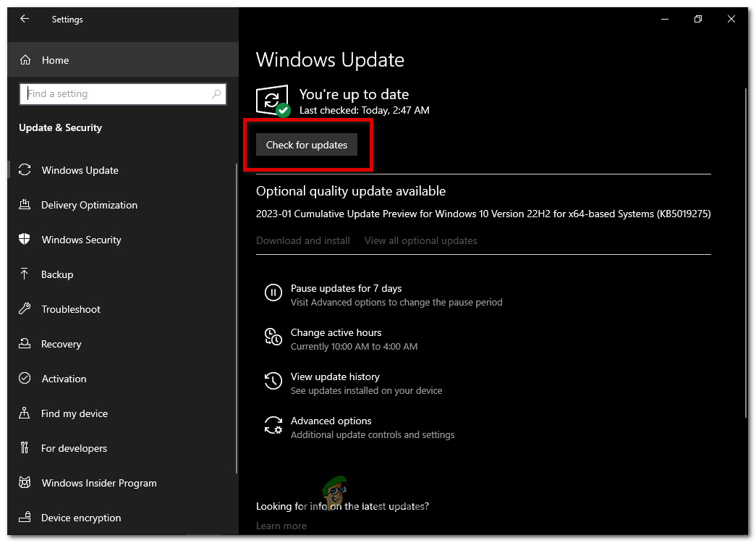Click the Home house icon in sidebar

click(x=26, y=60)
